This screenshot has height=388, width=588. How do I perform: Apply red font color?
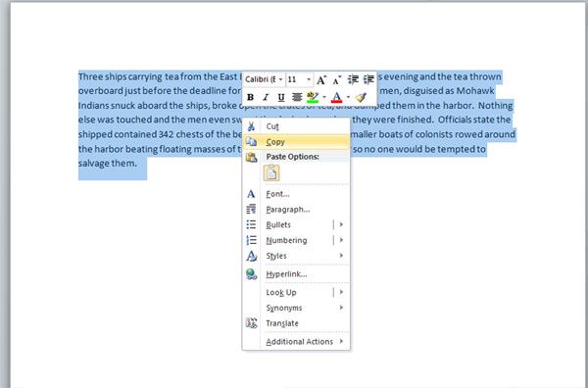337,97
